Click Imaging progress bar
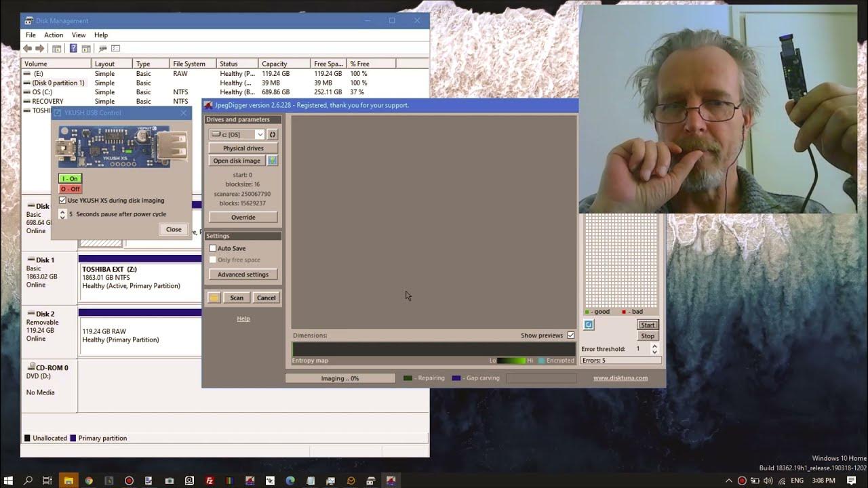 point(340,378)
